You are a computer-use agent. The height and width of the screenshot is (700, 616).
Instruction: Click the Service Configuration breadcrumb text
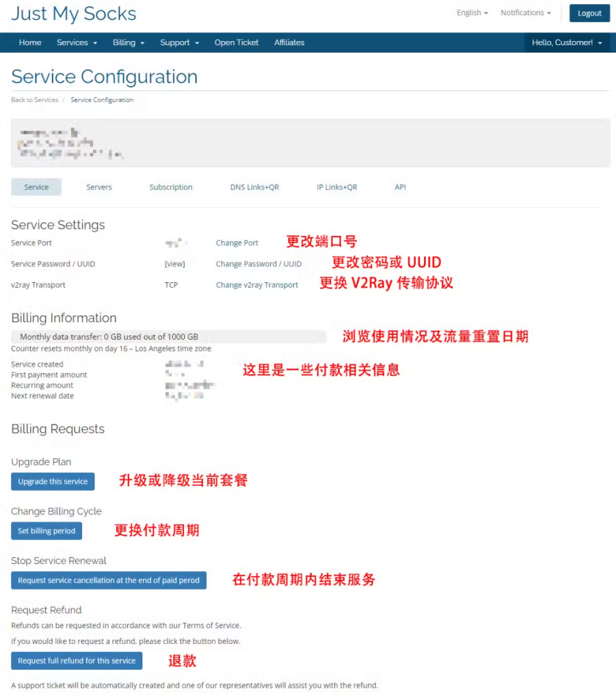pyautogui.click(x=102, y=100)
